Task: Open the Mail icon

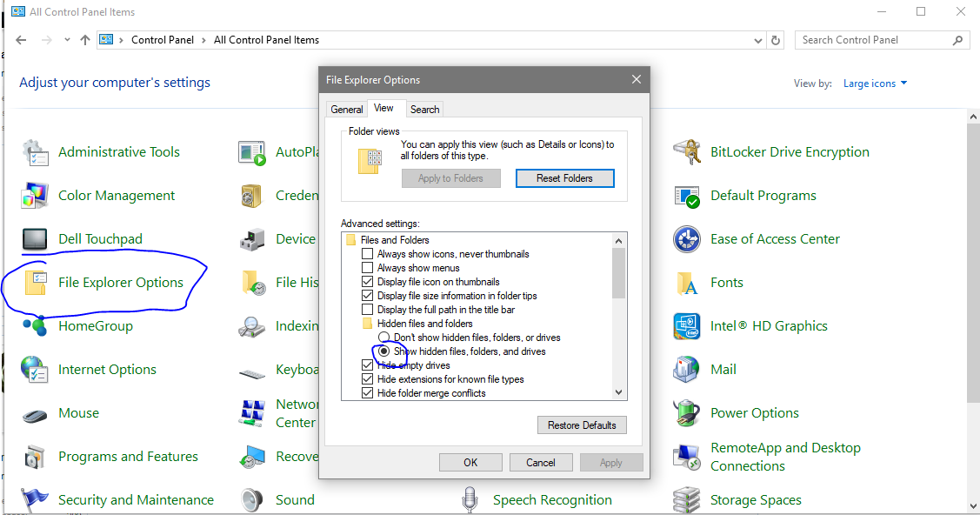Action: pyautogui.click(x=686, y=370)
